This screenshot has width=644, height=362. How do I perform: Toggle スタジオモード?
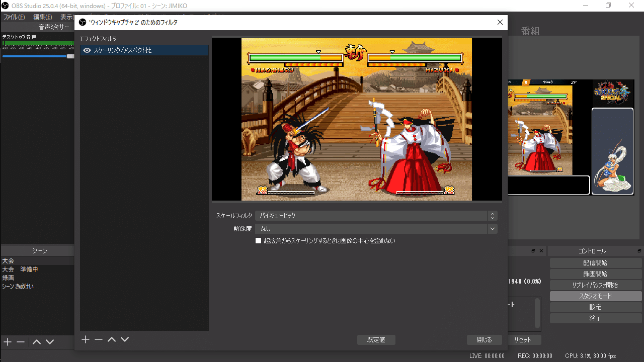pyautogui.click(x=596, y=296)
